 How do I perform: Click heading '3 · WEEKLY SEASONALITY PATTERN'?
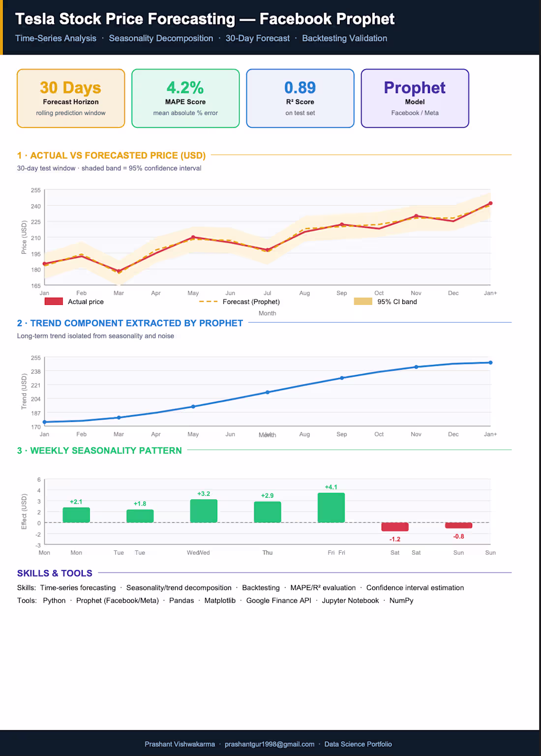[99, 451]
